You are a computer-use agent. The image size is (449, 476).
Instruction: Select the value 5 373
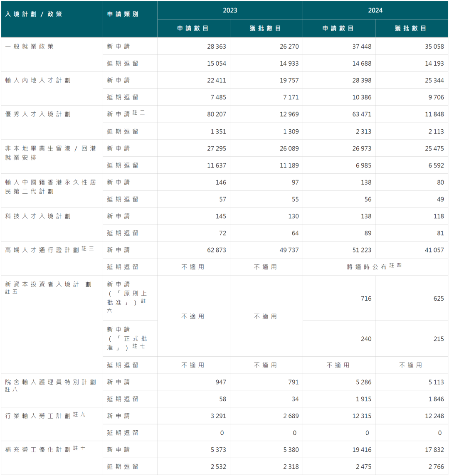coord(218,450)
